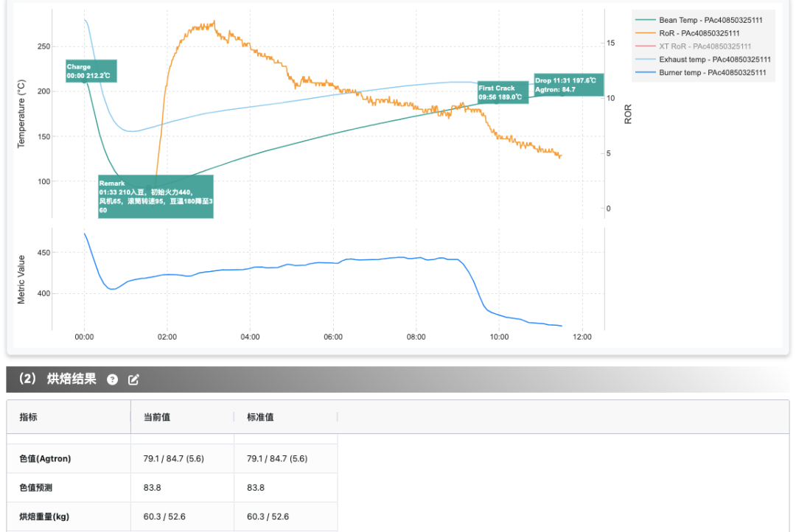
Task: Toggle Burner temp legend entry
Action: point(701,73)
